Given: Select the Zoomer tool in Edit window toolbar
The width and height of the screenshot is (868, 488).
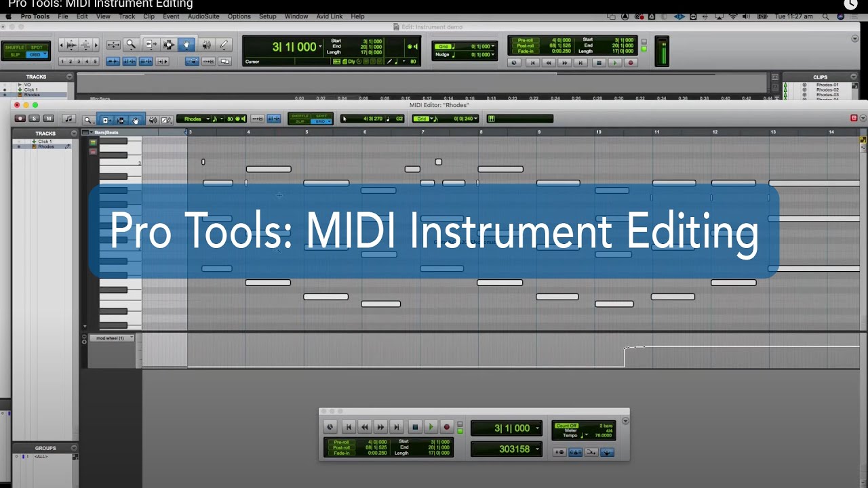Looking at the screenshot, I should 131,45.
